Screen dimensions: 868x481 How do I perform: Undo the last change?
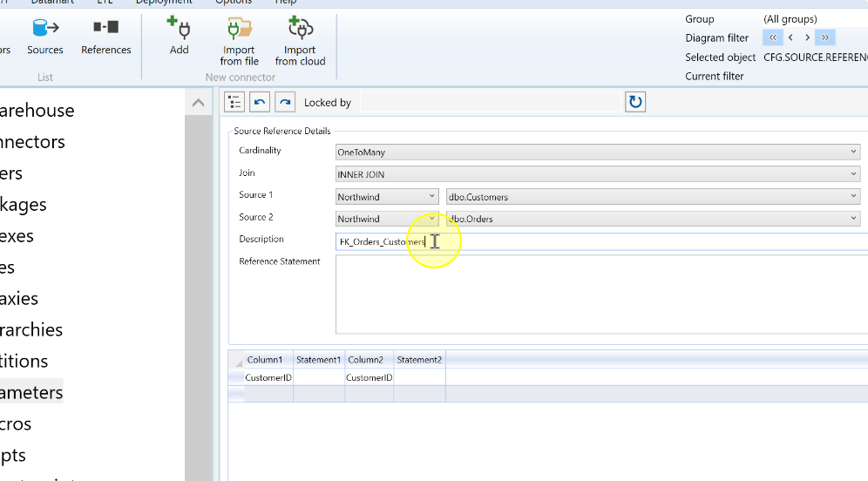coord(260,103)
